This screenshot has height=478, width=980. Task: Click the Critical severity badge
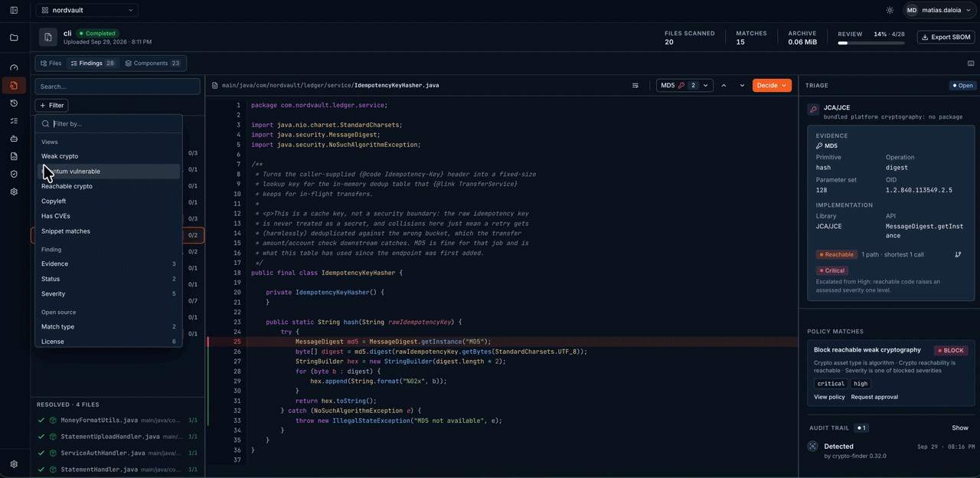click(832, 270)
